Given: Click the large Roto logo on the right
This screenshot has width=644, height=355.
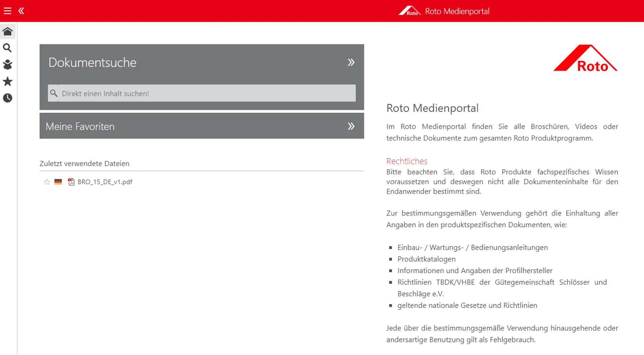Looking at the screenshot, I should tap(585, 58).
